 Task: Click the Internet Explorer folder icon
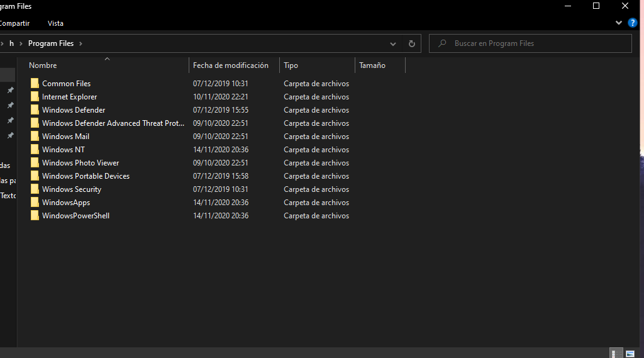click(x=35, y=97)
